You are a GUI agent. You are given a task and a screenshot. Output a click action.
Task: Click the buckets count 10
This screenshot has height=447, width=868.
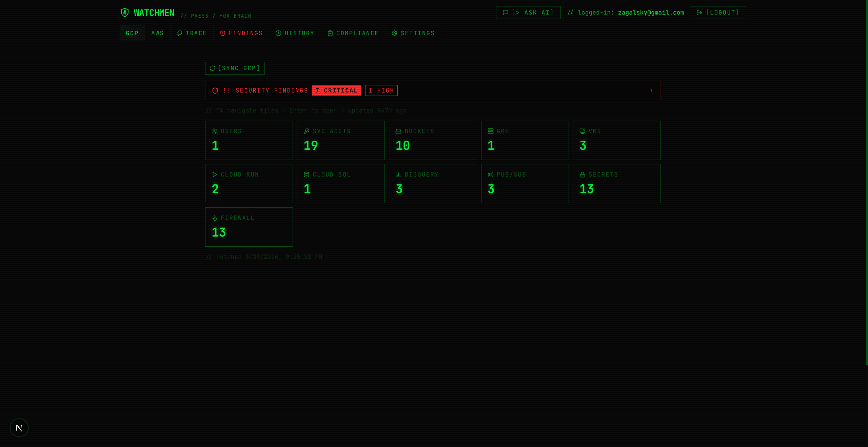pos(403,146)
